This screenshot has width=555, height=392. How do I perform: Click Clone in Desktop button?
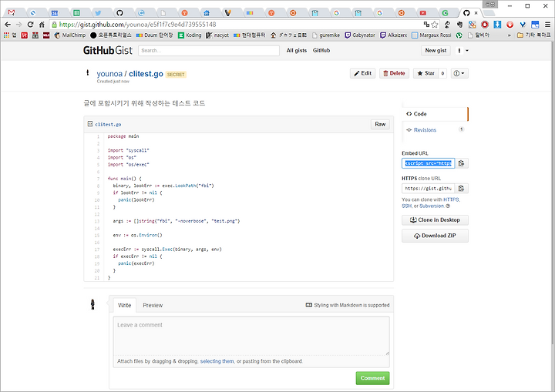[435, 220]
